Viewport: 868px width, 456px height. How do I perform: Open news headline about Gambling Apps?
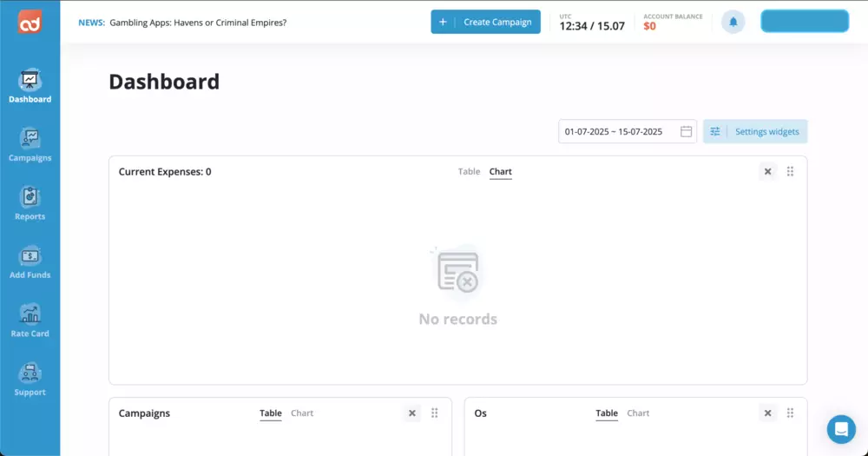(198, 23)
